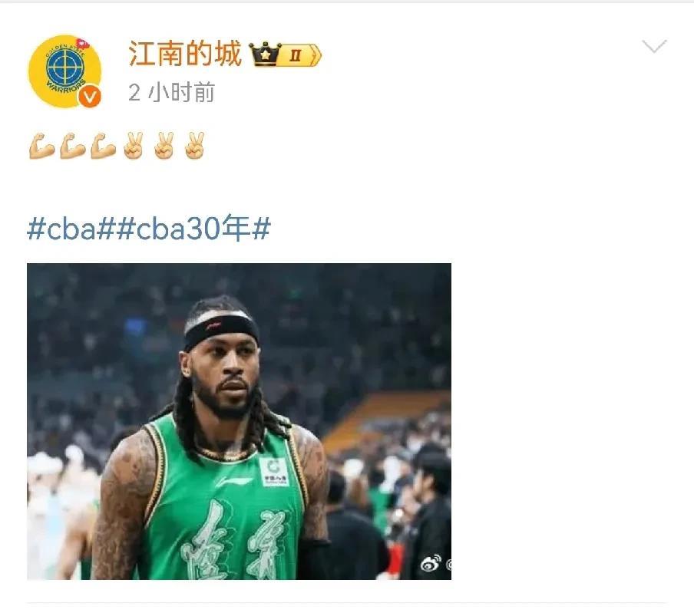
Task: Open the Golden State Warriors profile avatar
Action: tap(65, 71)
